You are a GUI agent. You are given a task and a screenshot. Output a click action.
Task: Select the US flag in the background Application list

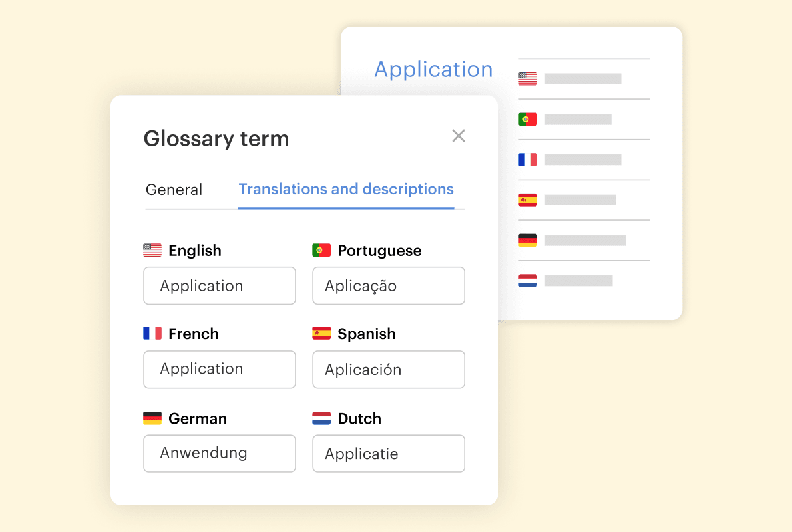[x=528, y=79]
